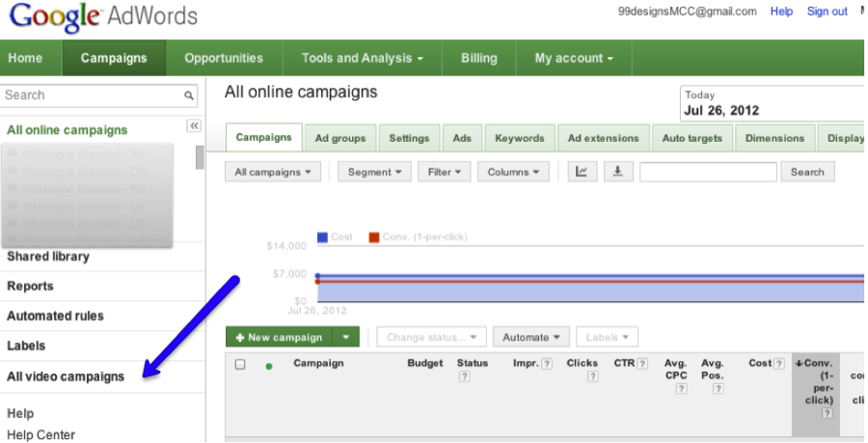
Task: Click help icon beside Impr. column
Action: (x=547, y=364)
